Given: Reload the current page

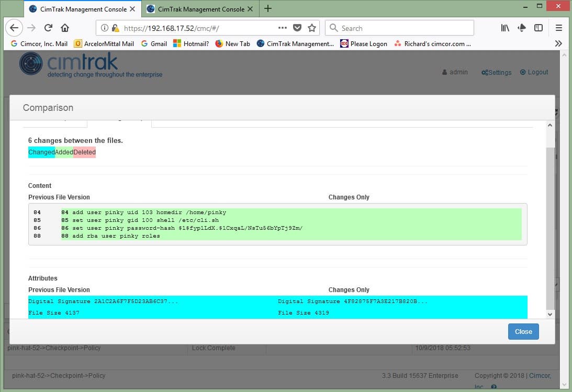Looking at the screenshot, I should [48, 28].
